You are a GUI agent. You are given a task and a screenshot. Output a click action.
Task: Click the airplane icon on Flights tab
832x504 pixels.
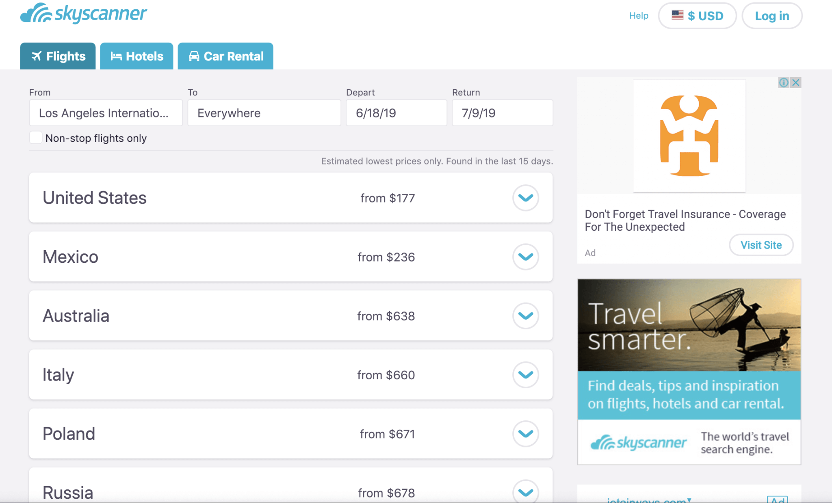tap(37, 56)
